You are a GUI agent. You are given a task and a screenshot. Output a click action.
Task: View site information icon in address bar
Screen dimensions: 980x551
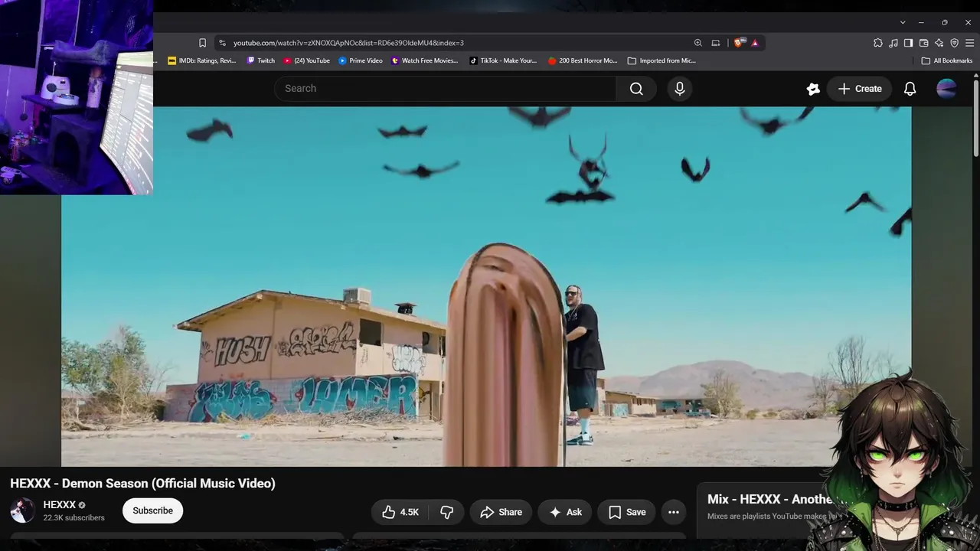point(222,43)
